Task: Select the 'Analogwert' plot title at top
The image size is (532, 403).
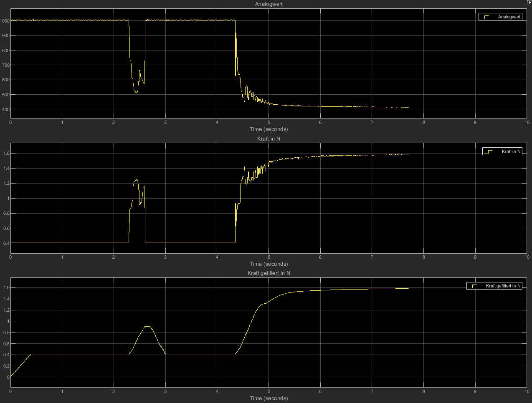Action: 269,4
